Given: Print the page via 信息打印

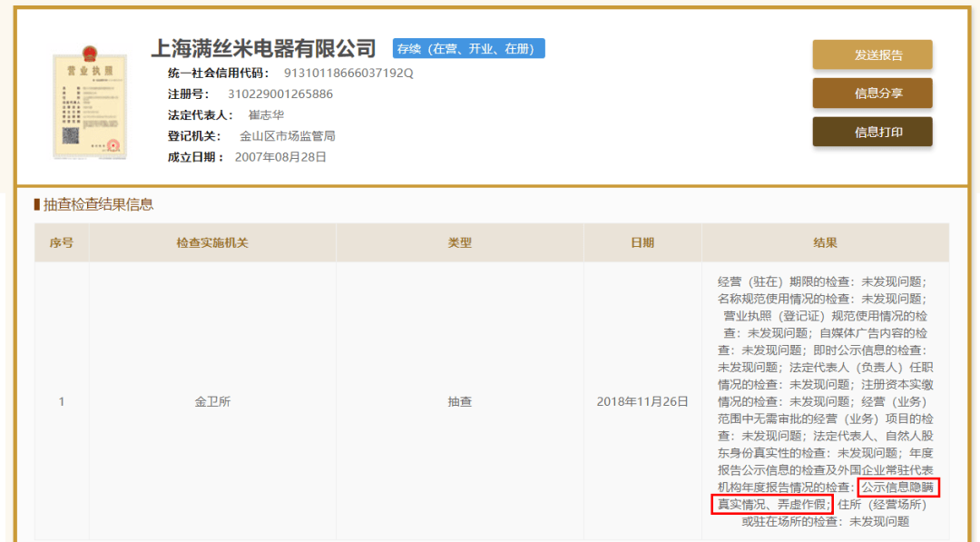Looking at the screenshot, I should coord(873,132).
